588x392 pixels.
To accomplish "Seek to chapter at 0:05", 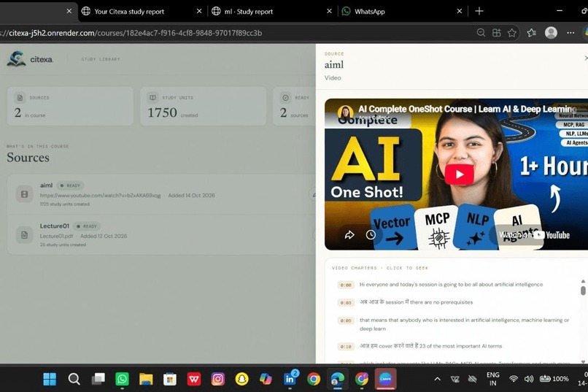I will coord(345,320).
